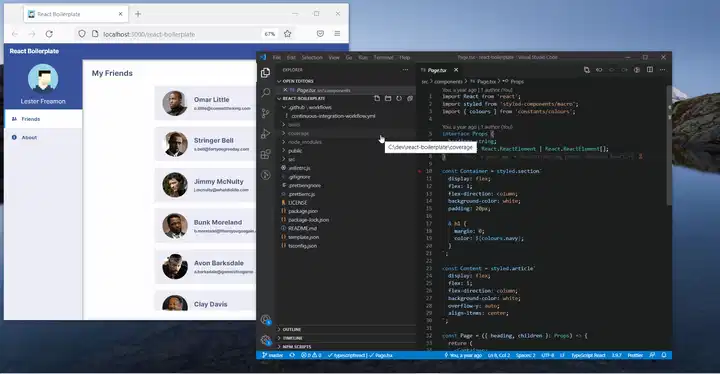Click the Pocket save icon in Firefox toolbar
Viewport: 720px width, 374px height.
(x=321, y=34)
